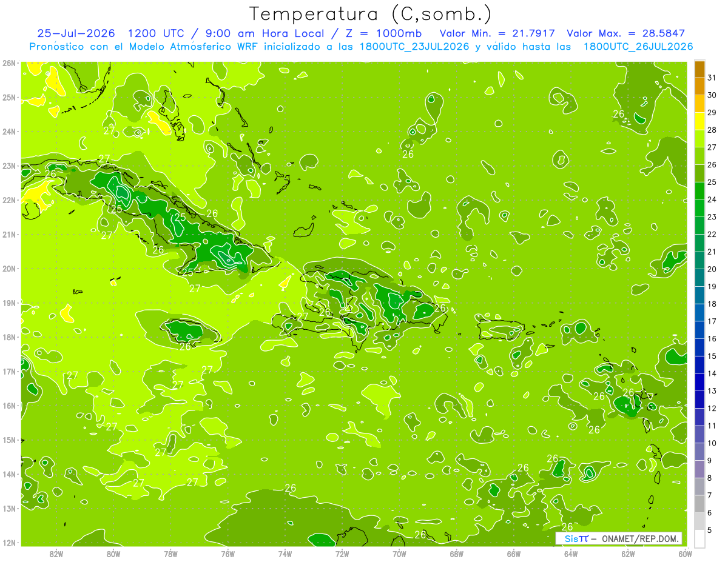The image size is (728, 562).
Task: Click the "Temperatura (C,somb.)" map title
Action: pos(370,14)
